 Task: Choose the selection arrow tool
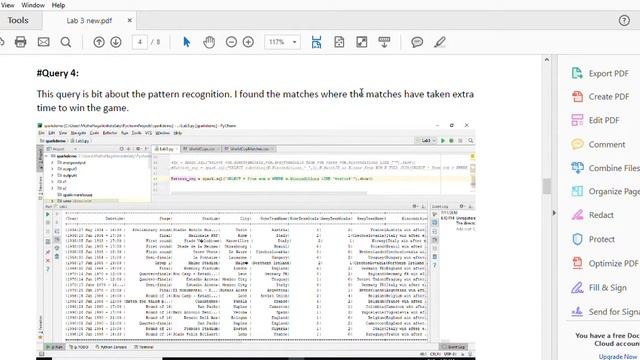coord(187,42)
